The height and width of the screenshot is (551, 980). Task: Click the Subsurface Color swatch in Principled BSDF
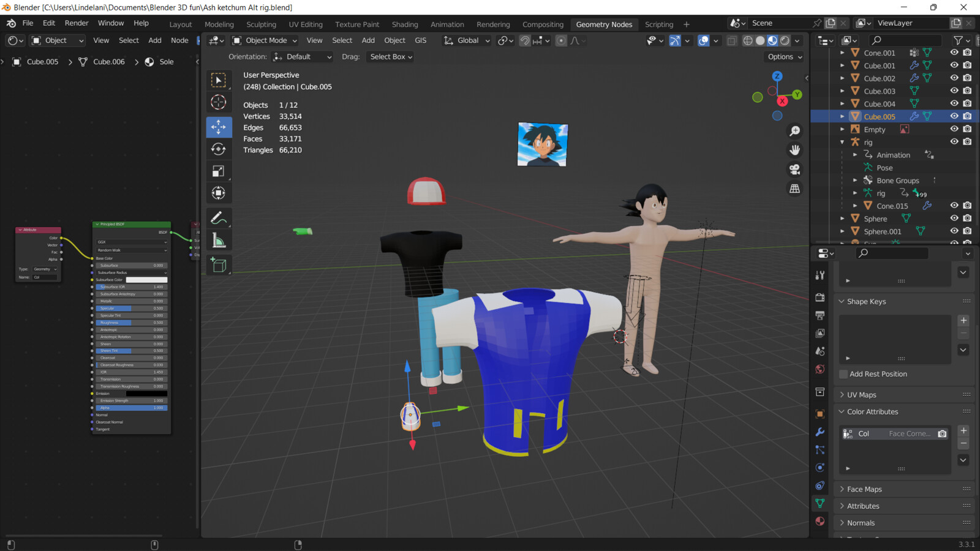point(146,280)
